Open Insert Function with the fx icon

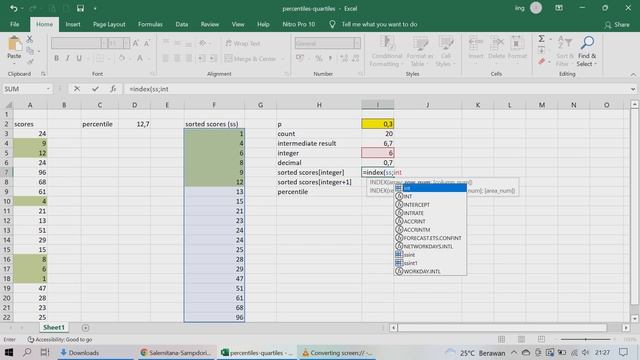113,89
